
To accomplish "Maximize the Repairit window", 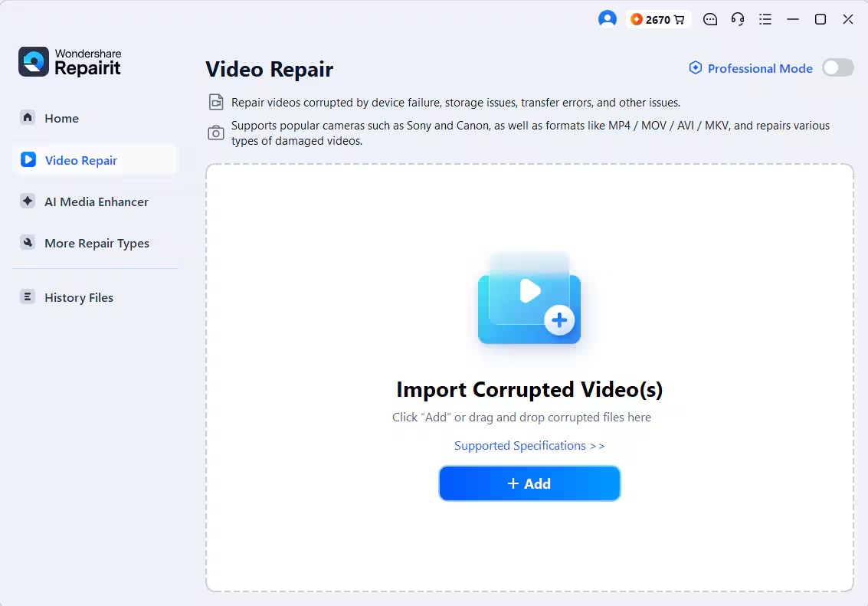I will coord(821,19).
